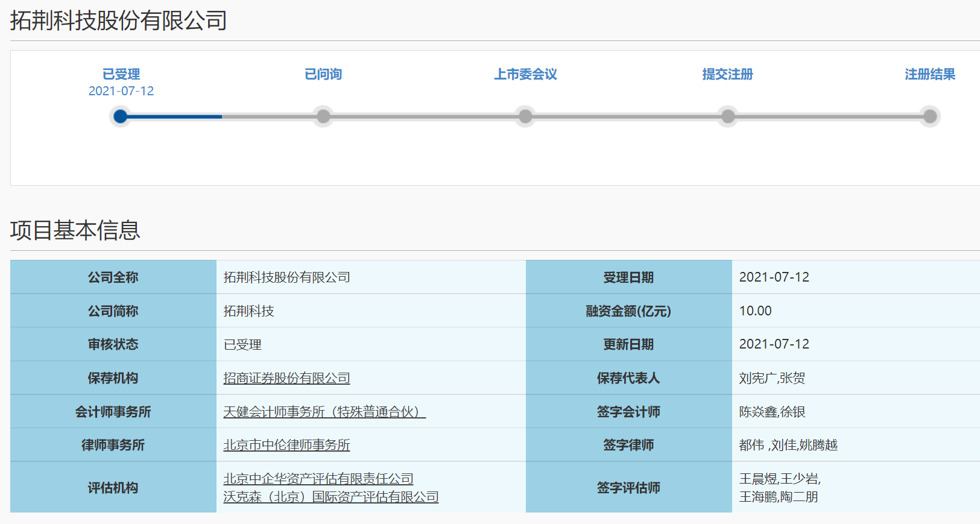This screenshot has height=524, width=980.
Task: Click the appraiser names 王海鹏,陶二朋
Action: tap(779, 497)
